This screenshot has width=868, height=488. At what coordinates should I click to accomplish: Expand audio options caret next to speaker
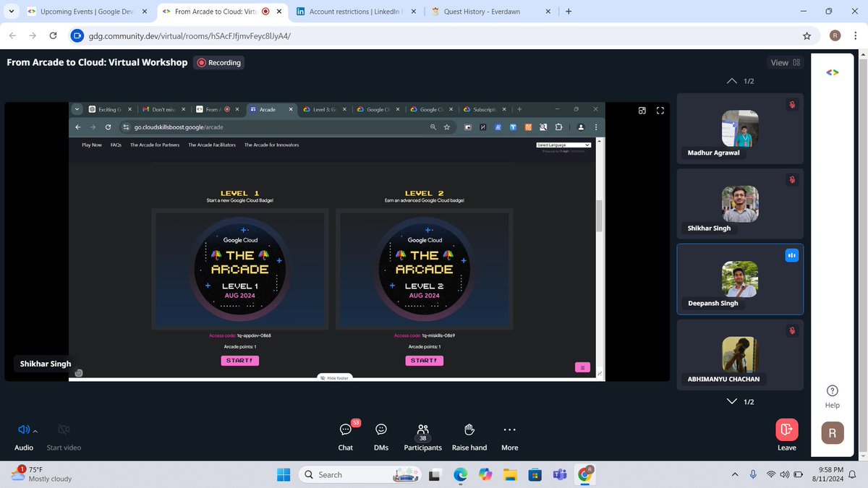[x=35, y=431]
